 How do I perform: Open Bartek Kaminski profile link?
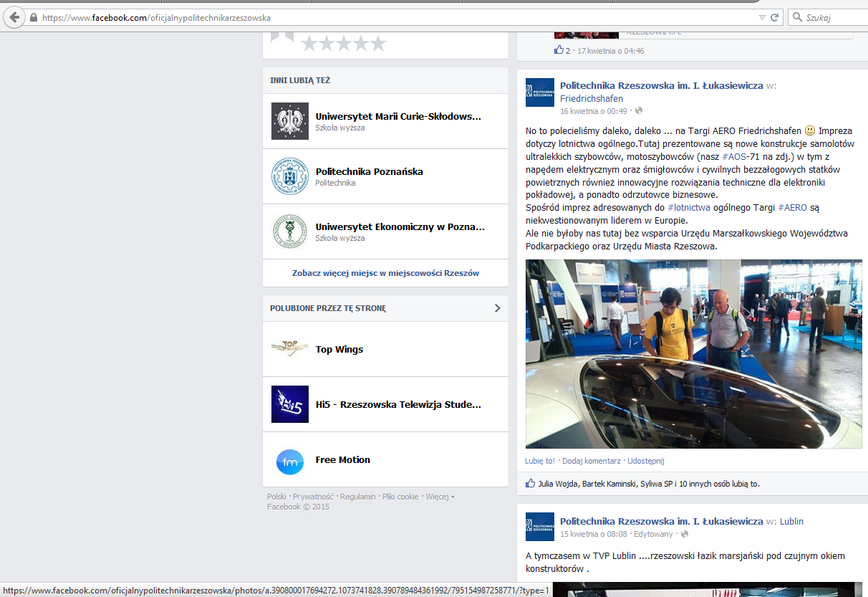coord(609,484)
